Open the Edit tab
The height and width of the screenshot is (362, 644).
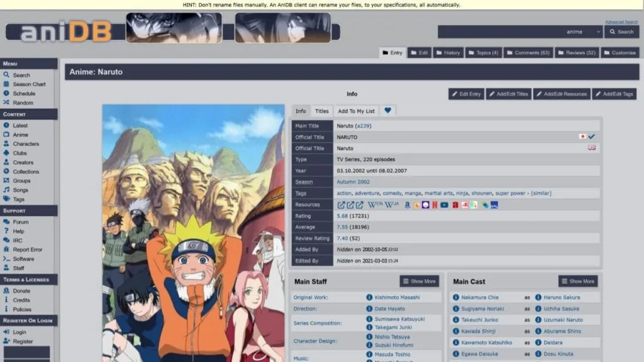pos(419,53)
